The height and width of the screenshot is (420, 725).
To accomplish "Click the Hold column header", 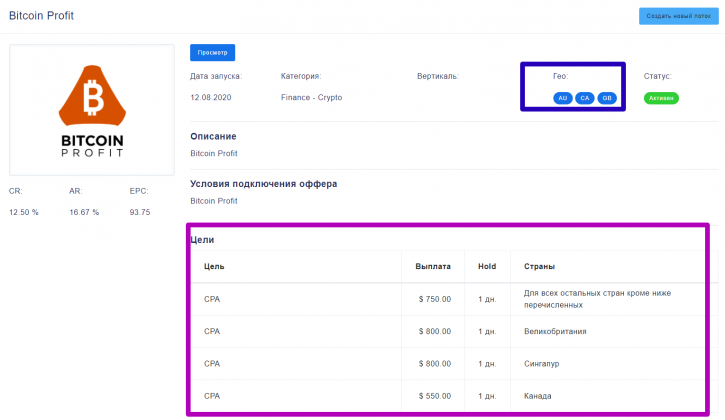I will (487, 266).
